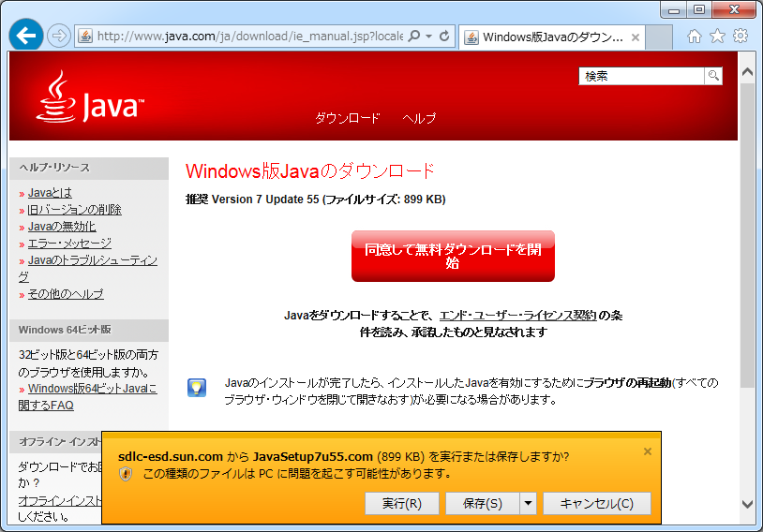The height and width of the screenshot is (532, 763).
Task: Click the Windows 64ビット版 sidebar header
Action: coord(89,331)
